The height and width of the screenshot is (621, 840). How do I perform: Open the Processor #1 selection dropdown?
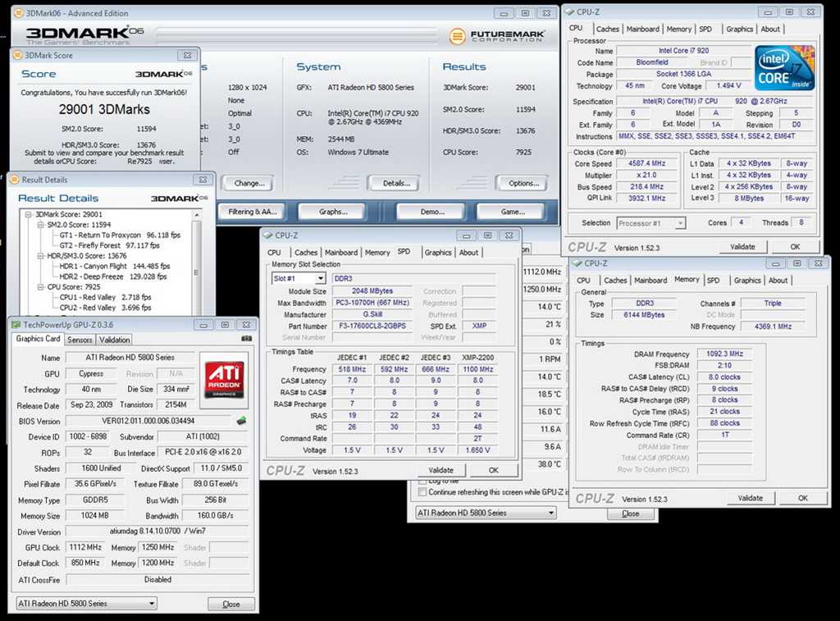[x=680, y=223]
